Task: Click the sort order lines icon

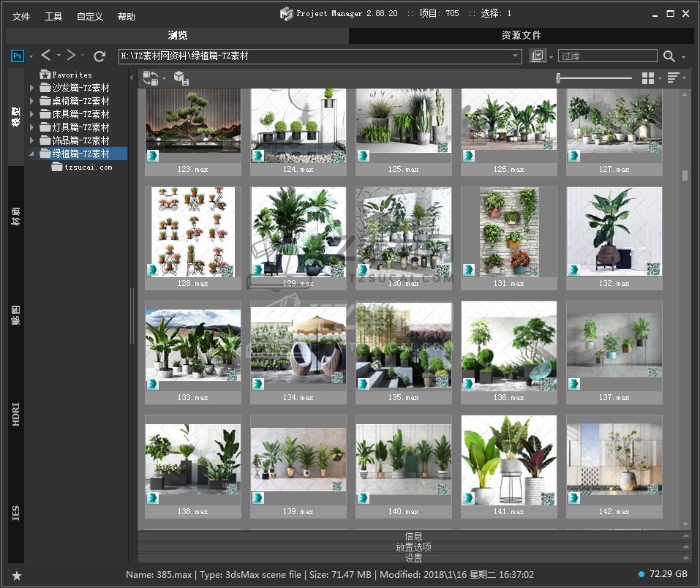Action: click(673, 78)
